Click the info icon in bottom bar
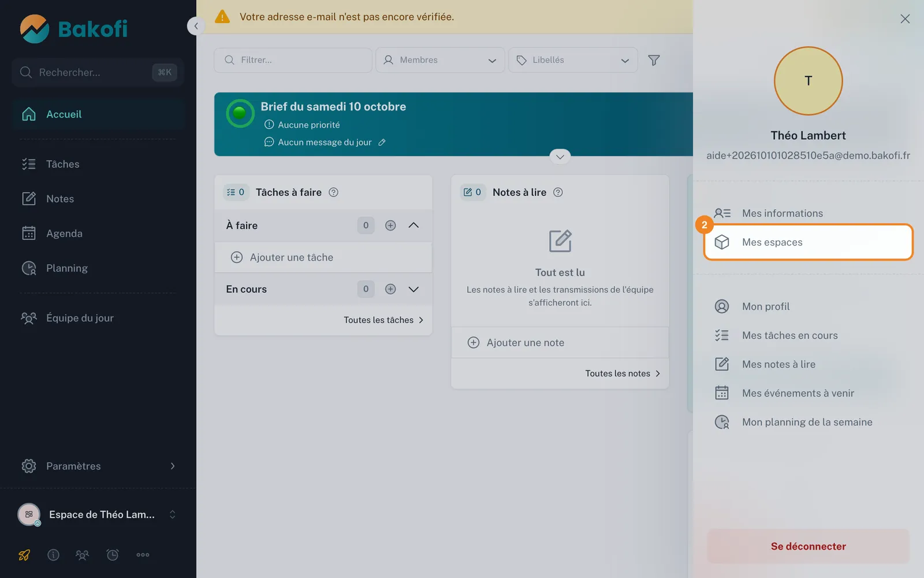Screen dimensions: 924x578 pos(53,555)
